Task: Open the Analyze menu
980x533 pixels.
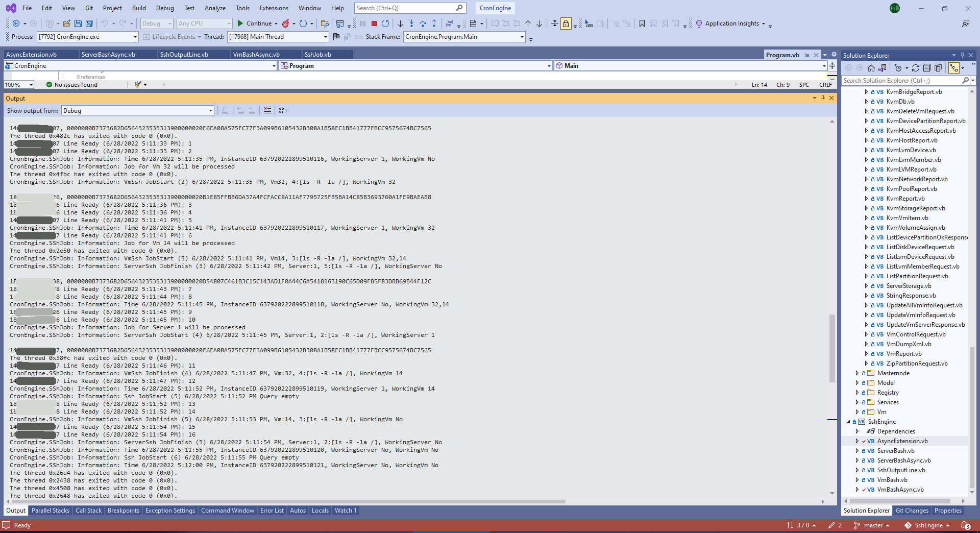Action: pyautogui.click(x=215, y=8)
